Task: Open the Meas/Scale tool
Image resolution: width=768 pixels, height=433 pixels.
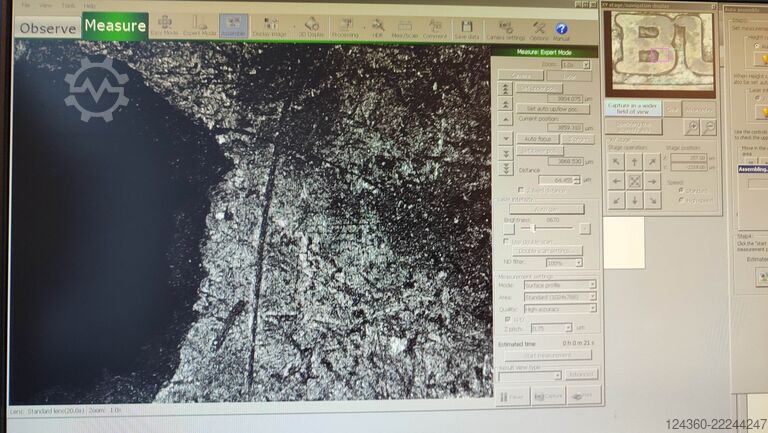Action: pyautogui.click(x=405, y=28)
